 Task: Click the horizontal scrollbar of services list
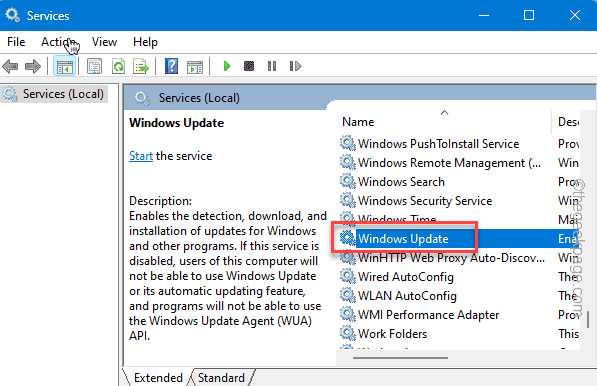[x=400, y=358]
